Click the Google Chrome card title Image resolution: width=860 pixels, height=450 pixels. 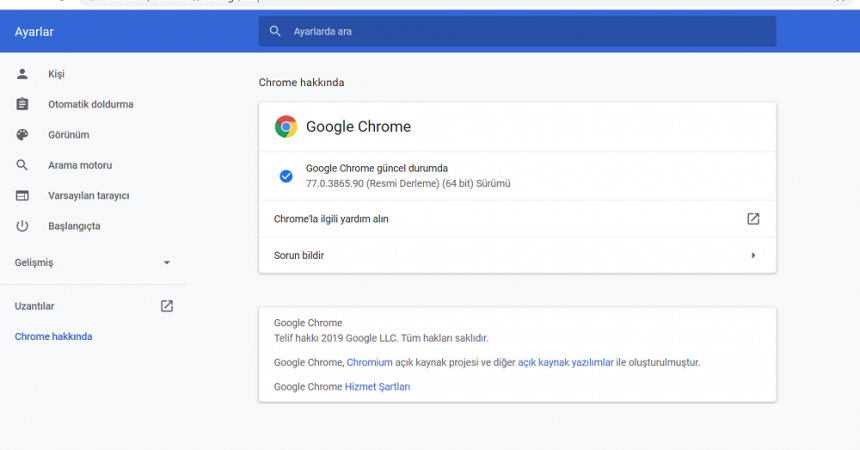358,126
